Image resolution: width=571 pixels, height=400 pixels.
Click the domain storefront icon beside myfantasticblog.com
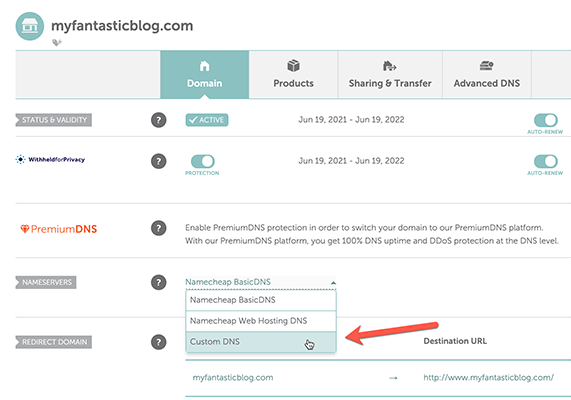[x=30, y=26]
